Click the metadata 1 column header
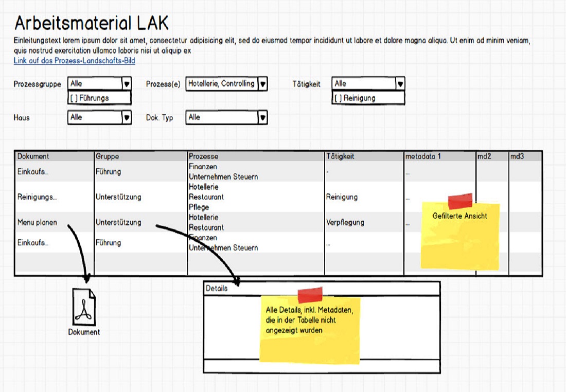The image size is (566, 392). [x=423, y=156]
